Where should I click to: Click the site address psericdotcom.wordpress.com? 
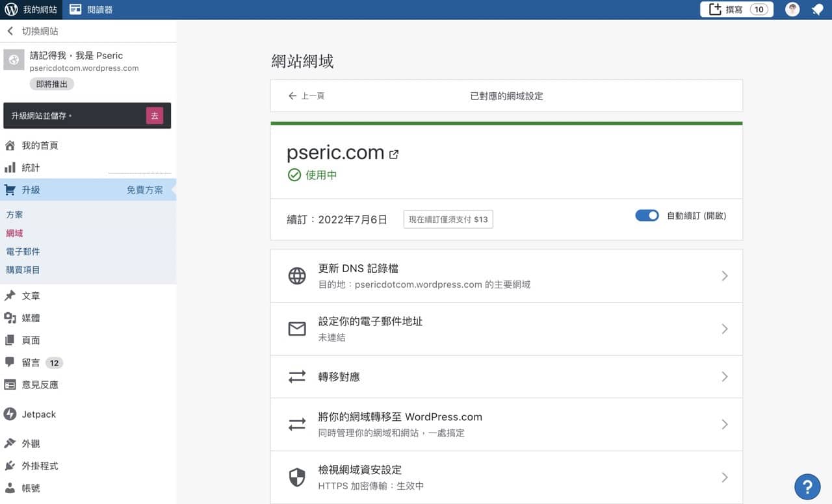(x=84, y=68)
